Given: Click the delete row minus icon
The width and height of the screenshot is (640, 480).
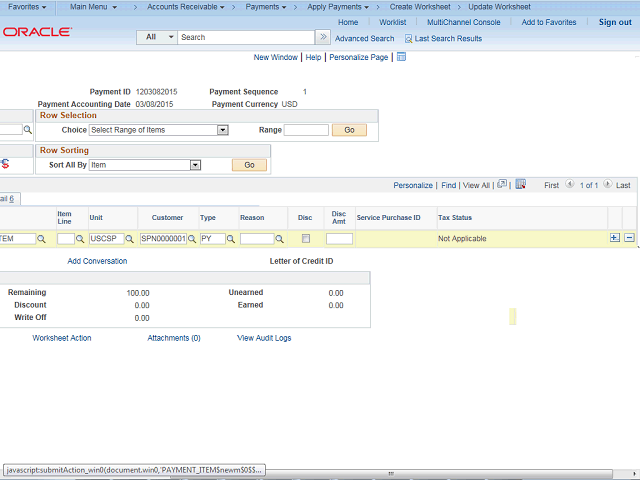Looking at the screenshot, I should click(629, 238).
